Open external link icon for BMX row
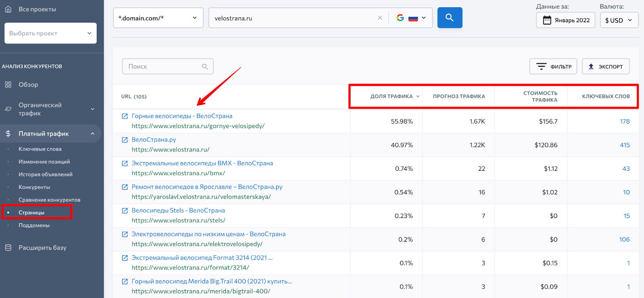 click(x=125, y=163)
